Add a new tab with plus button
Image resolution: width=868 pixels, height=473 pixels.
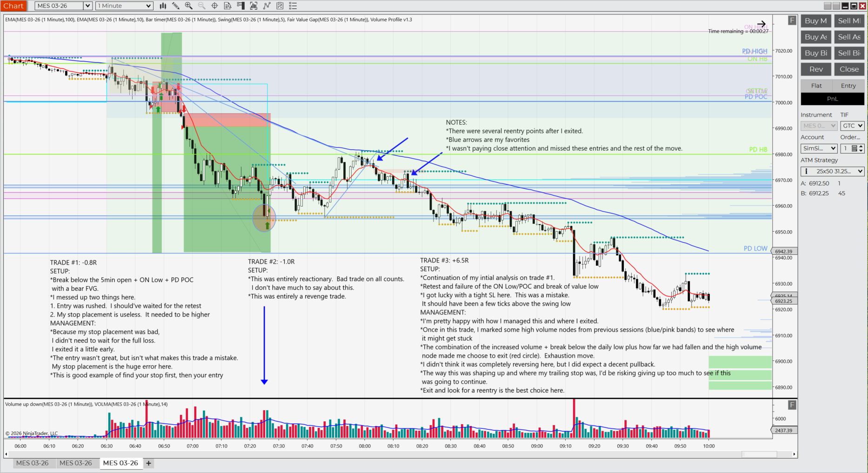click(148, 463)
